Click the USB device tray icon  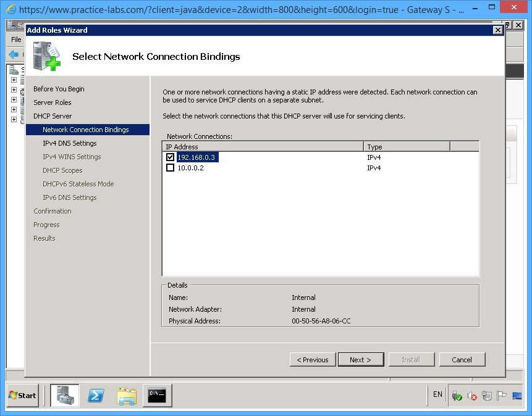(456, 395)
